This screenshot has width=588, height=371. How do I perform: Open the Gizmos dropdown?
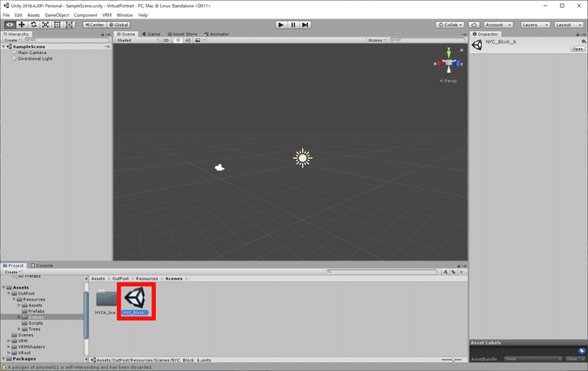click(376, 40)
